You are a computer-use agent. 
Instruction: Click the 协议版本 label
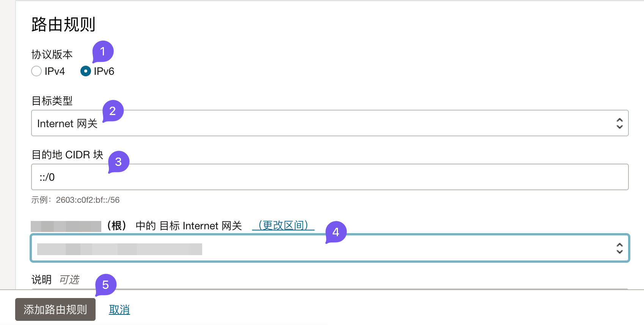tap(52, 55)
